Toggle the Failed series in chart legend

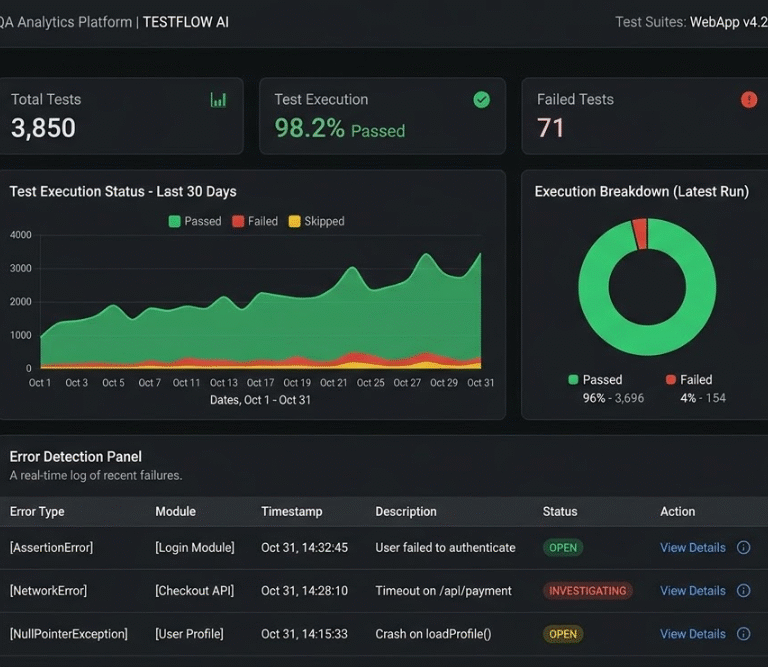coord(255,221)
